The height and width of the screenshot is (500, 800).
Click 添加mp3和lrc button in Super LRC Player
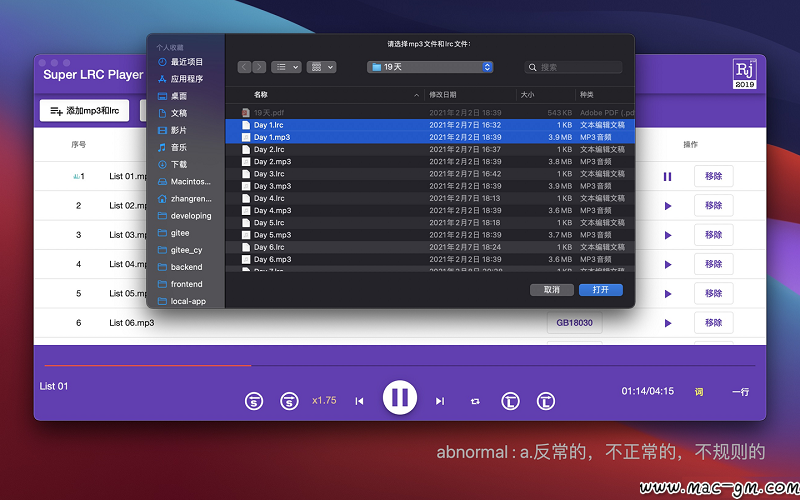point(85,111)
